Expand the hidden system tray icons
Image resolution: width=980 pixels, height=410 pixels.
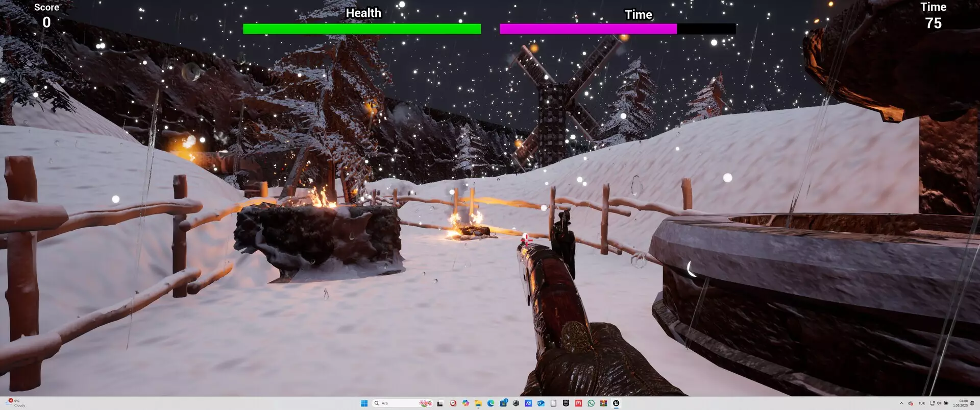click(901, 403)
